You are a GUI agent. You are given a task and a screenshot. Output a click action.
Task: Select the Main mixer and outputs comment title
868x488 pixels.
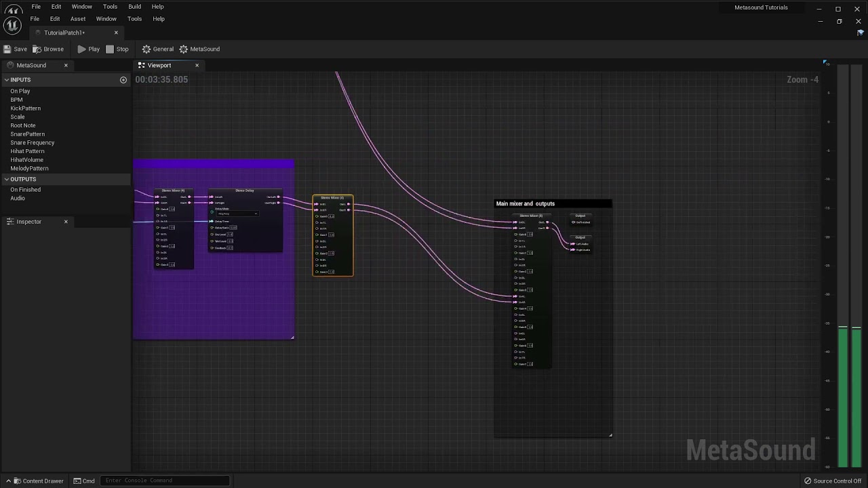tap(526, 203)
